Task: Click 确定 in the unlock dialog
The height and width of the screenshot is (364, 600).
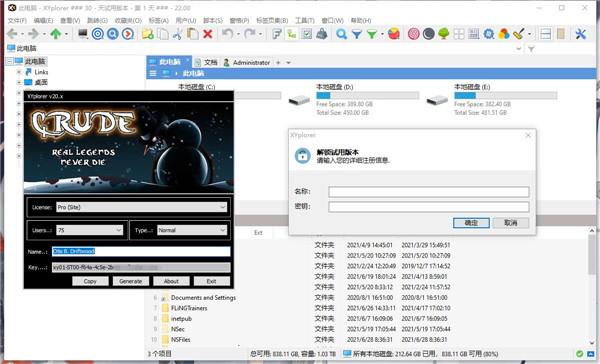Action: 471,223
